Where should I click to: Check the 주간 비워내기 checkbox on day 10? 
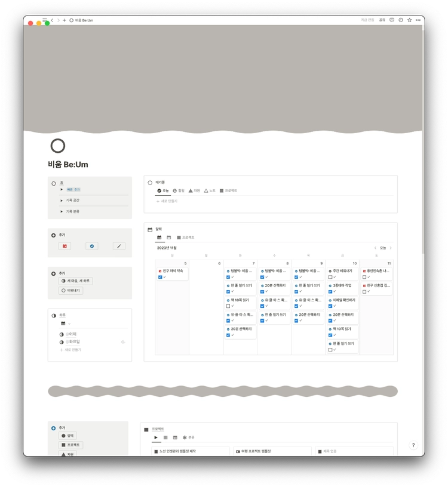[x=330, y=277]
